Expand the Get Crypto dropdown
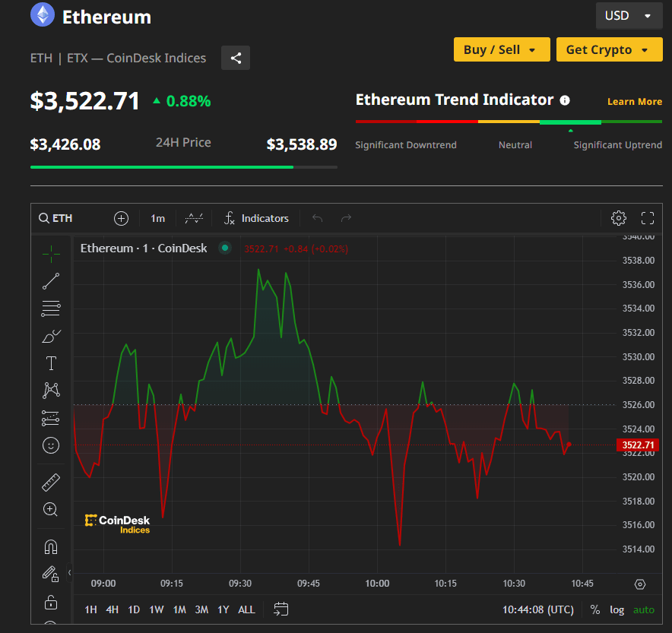 pos(610,49)
